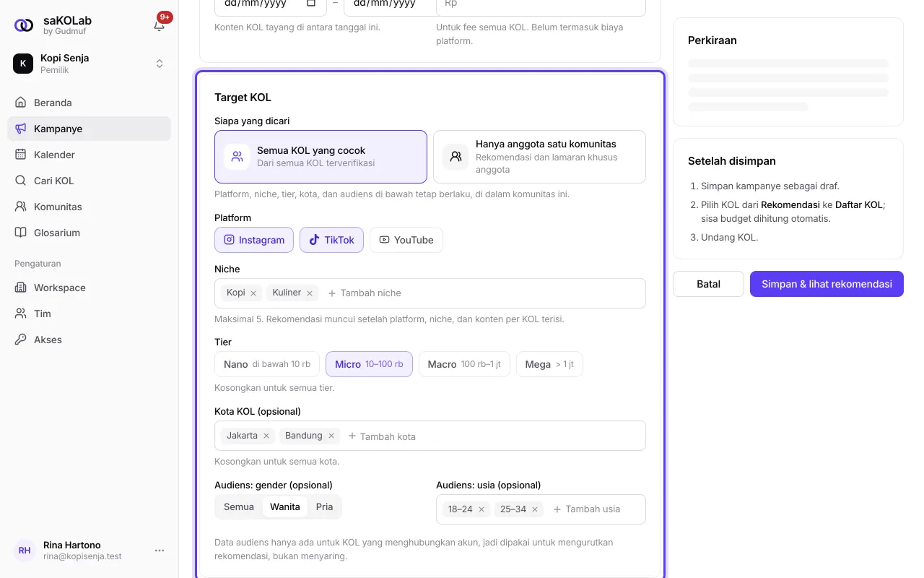Open the notifications bell
This screenshot has width=924, height=578.
click(160, 25)
